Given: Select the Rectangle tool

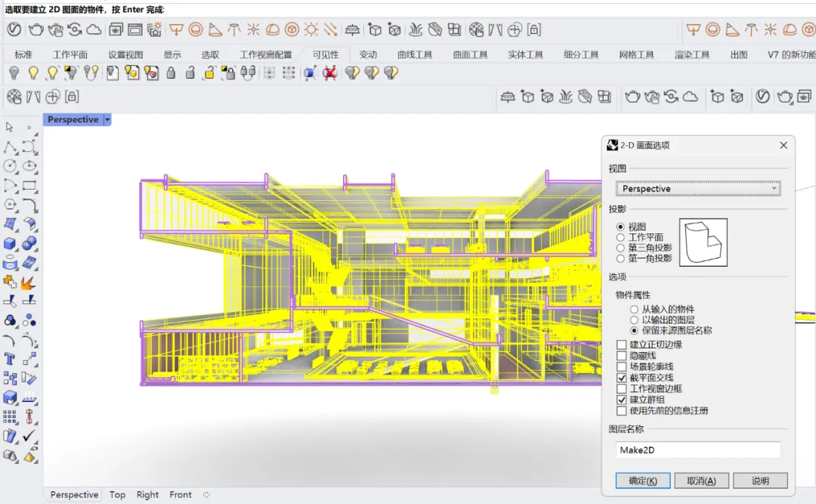Looking at the screenshot, I should [29, 186].
